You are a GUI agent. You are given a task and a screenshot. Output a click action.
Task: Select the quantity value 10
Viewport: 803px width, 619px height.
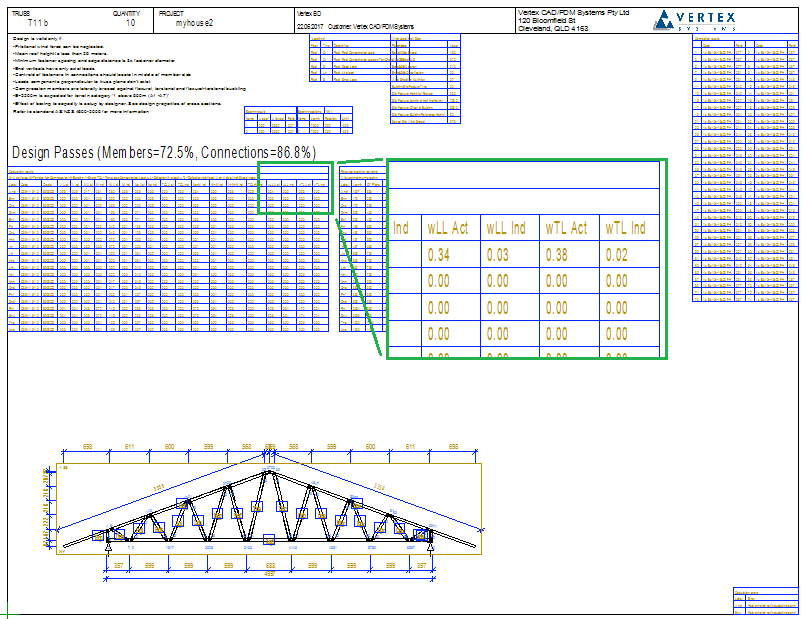coord(131,23)
